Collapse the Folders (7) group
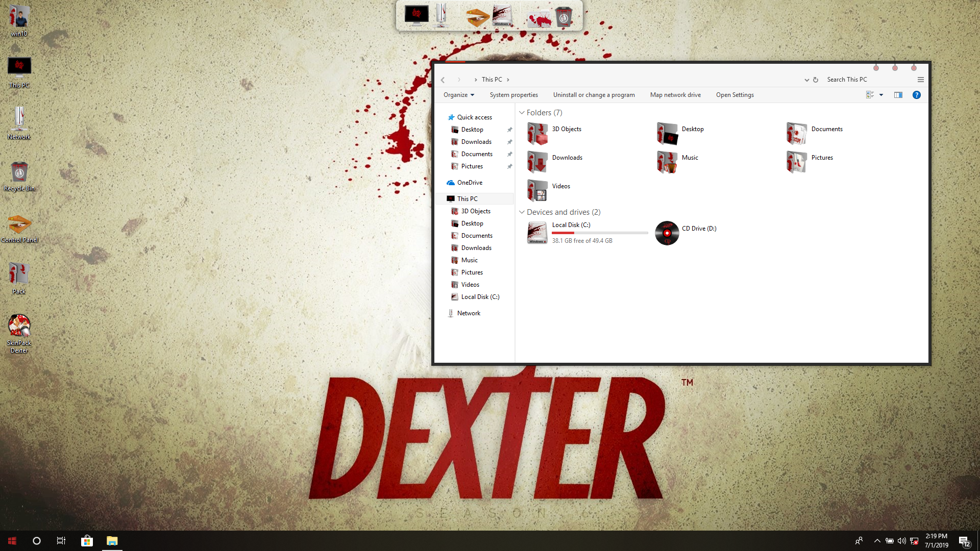The image size is (980, 551). tap(522, 113)
